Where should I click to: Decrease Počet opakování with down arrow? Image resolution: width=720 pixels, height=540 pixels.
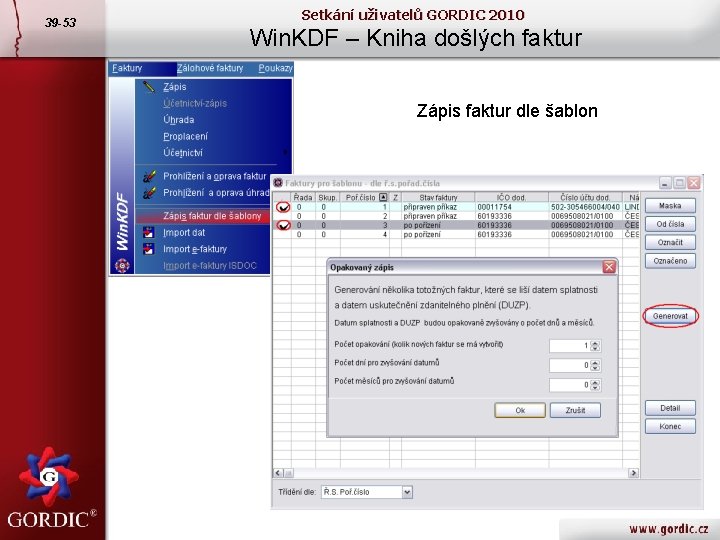pyautogui.click(x=595, y=349)
